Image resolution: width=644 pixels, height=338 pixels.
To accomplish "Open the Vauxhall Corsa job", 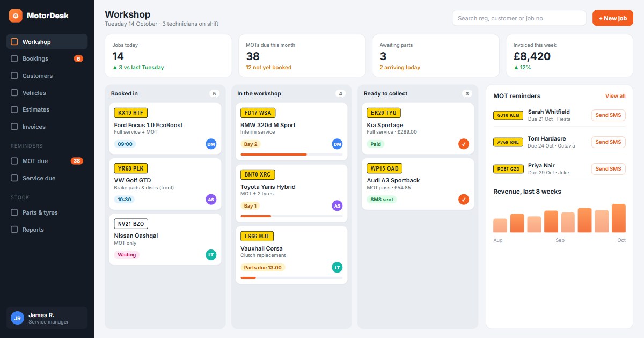I will [x=291, y=255].
